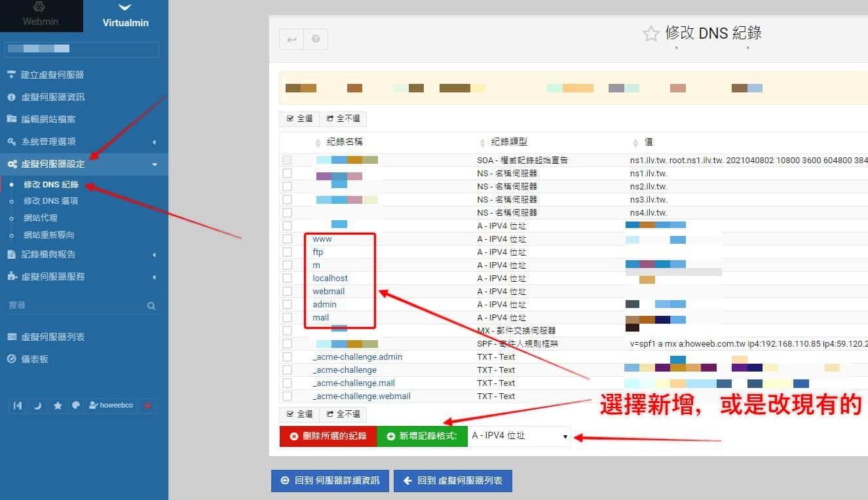Expand the 系統管理選項 sidebar section

click(x=84, y=142)
